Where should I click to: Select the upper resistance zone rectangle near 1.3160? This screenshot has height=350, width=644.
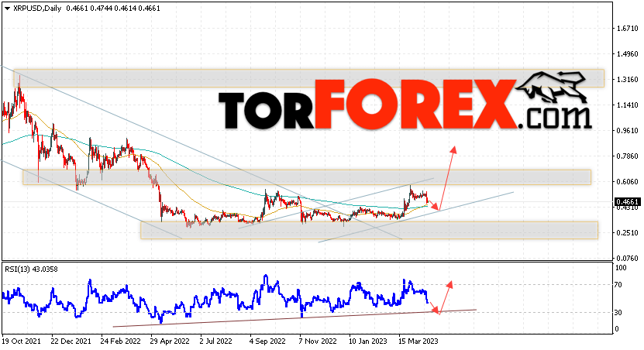309,78
